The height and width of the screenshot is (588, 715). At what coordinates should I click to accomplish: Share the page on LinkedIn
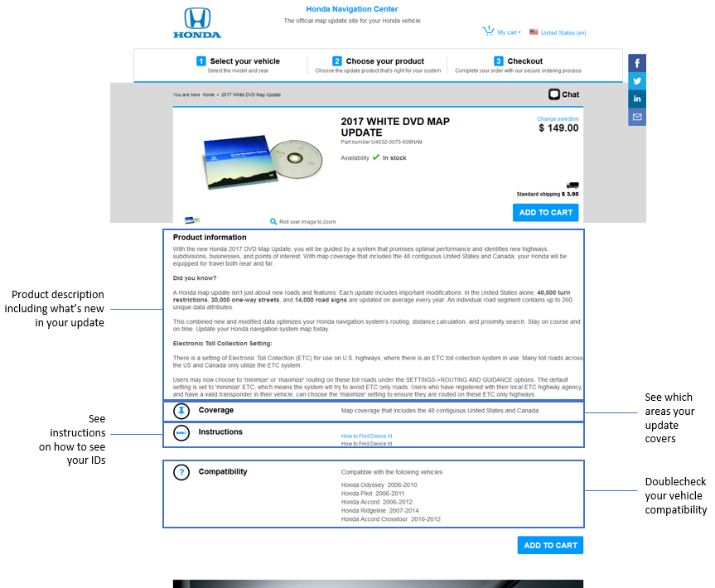pyautogui.click(x=637, y=99)
